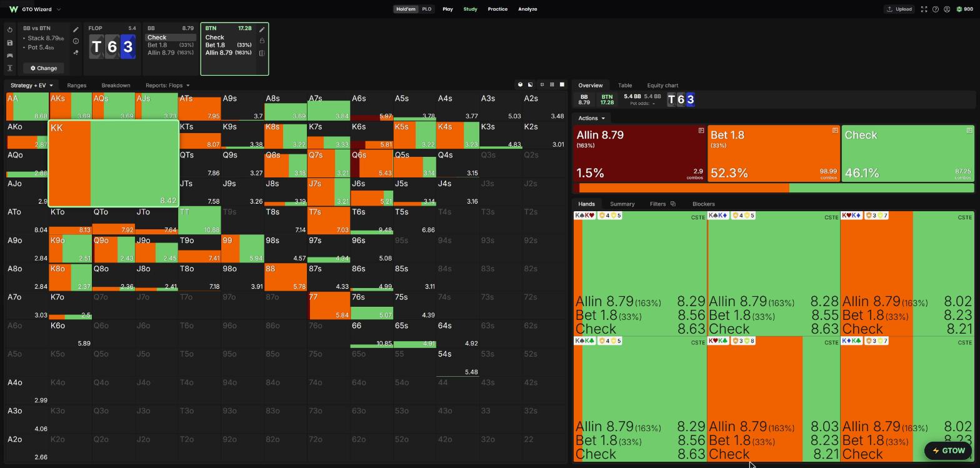Image resolution: width=980 pixels, height=468 pixels.
Task: Click the game controller practice icon
Action: point(10,56)
